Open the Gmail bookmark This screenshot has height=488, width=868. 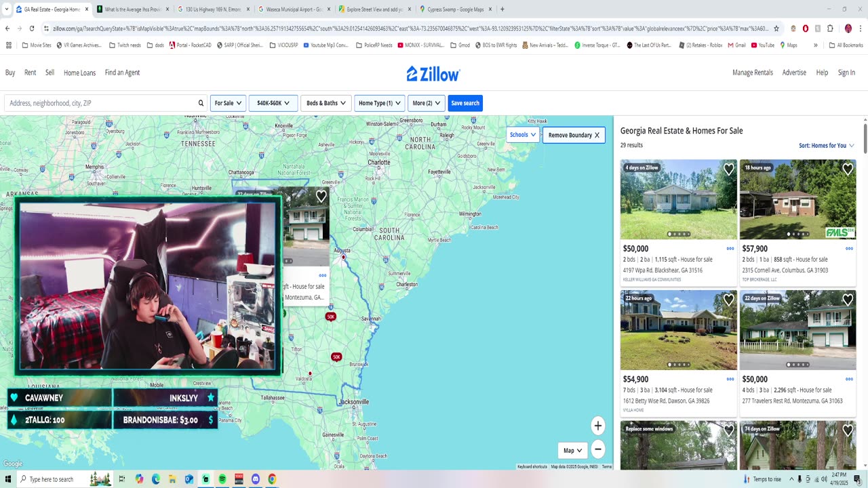736,45
